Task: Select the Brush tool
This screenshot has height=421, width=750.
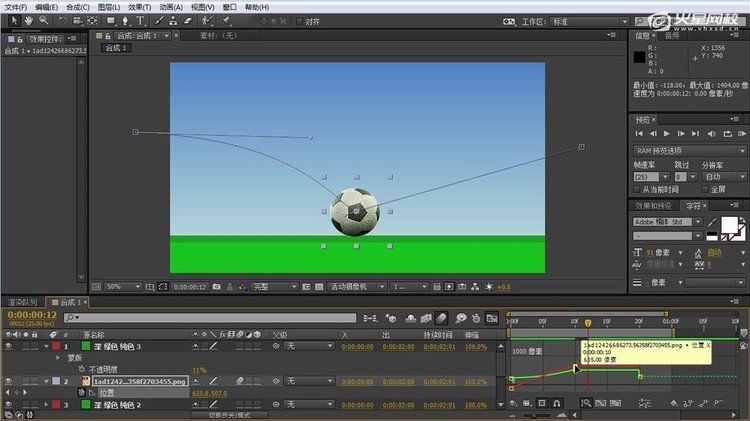Action: (159, 21)
